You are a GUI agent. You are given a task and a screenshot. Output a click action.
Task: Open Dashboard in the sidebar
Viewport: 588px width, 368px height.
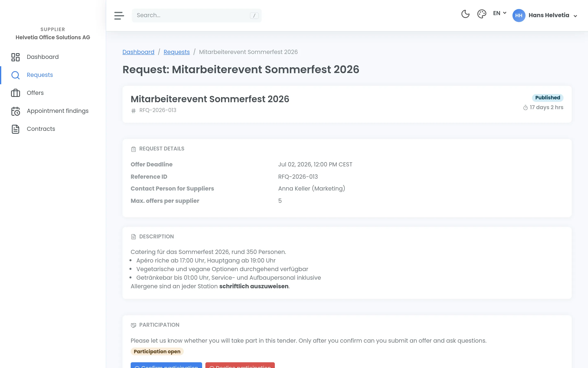(x=53, y=57)
